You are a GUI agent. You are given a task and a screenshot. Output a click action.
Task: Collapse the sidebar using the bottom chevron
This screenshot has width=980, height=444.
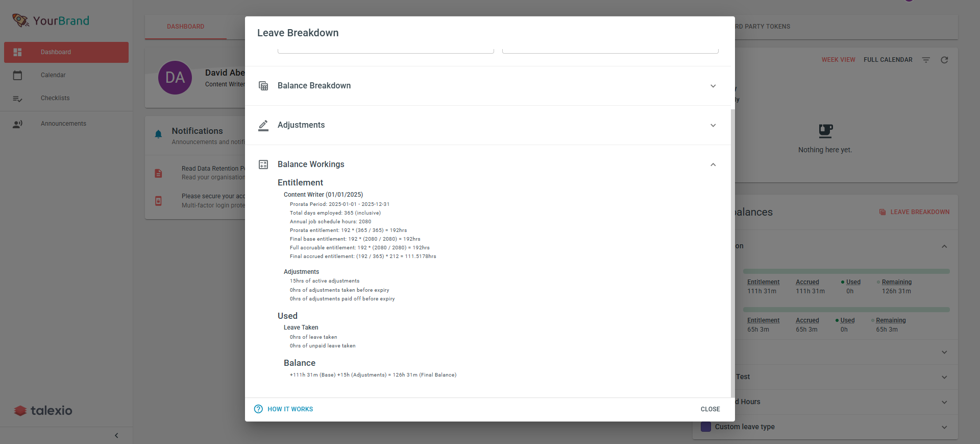(116, 435)
